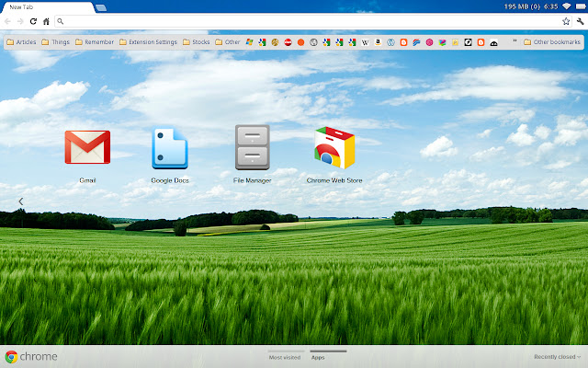Open the Google Docs app
This screenshot has width=588, height=368.
169,148
